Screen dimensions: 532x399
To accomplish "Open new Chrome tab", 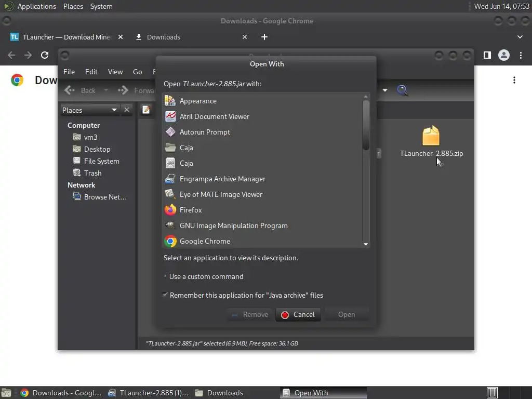I will point(264,37).
